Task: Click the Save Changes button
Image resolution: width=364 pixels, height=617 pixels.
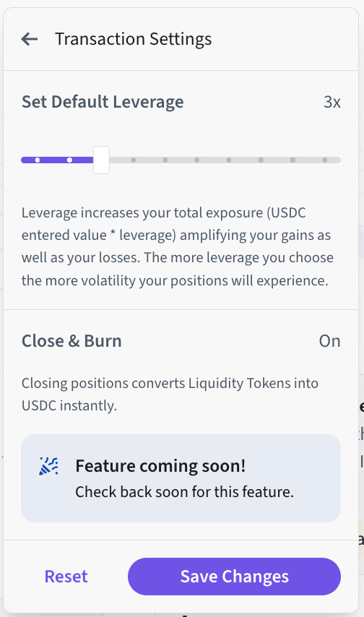Action: click(x=234, y=577)
